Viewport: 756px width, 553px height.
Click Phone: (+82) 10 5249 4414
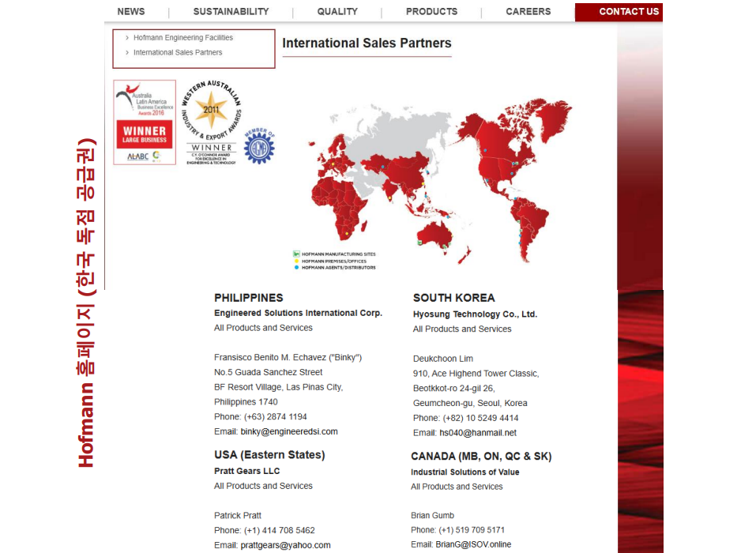[x=466, y=418]
